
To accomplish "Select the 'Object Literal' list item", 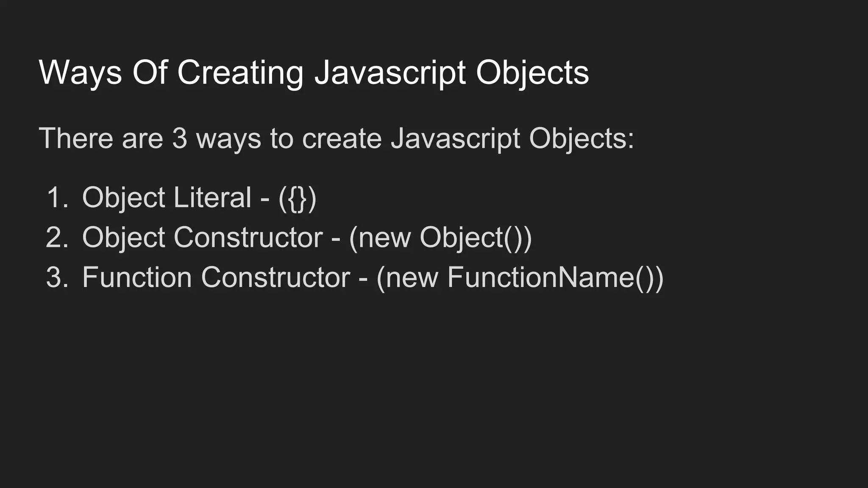I will click(x=181, y=198).
